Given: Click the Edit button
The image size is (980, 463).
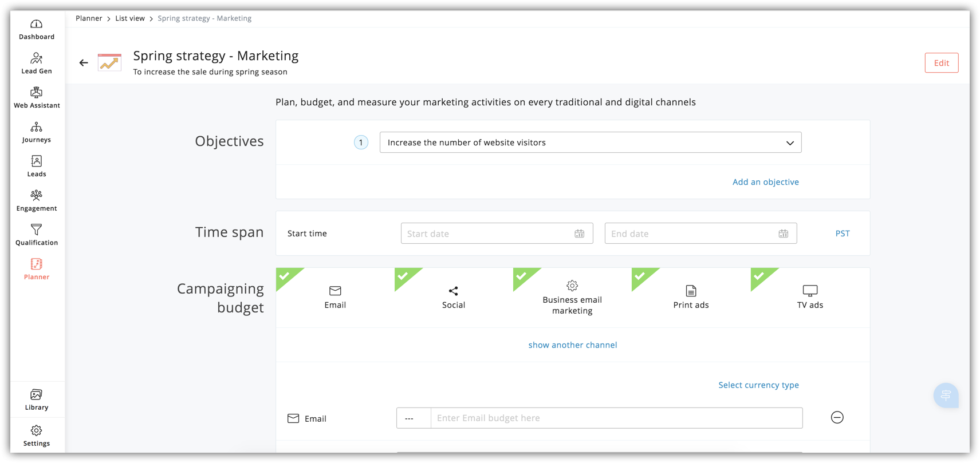Looking at the screenshot, I should [x=941, y=63].
